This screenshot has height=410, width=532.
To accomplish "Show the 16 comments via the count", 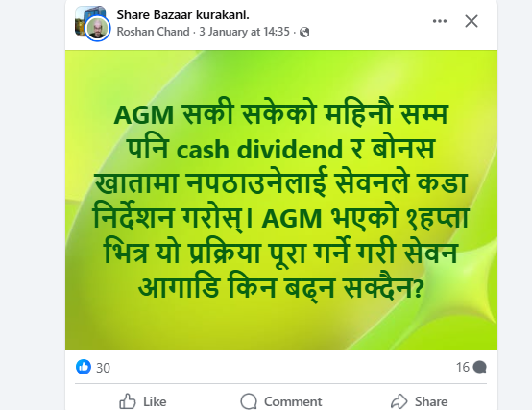I will click(x=463, y=367).
